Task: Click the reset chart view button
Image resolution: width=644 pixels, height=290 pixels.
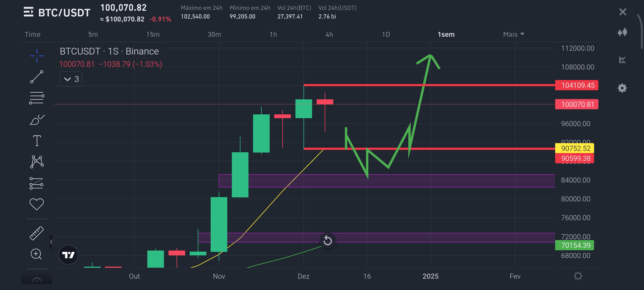Action: click(328, 240)
